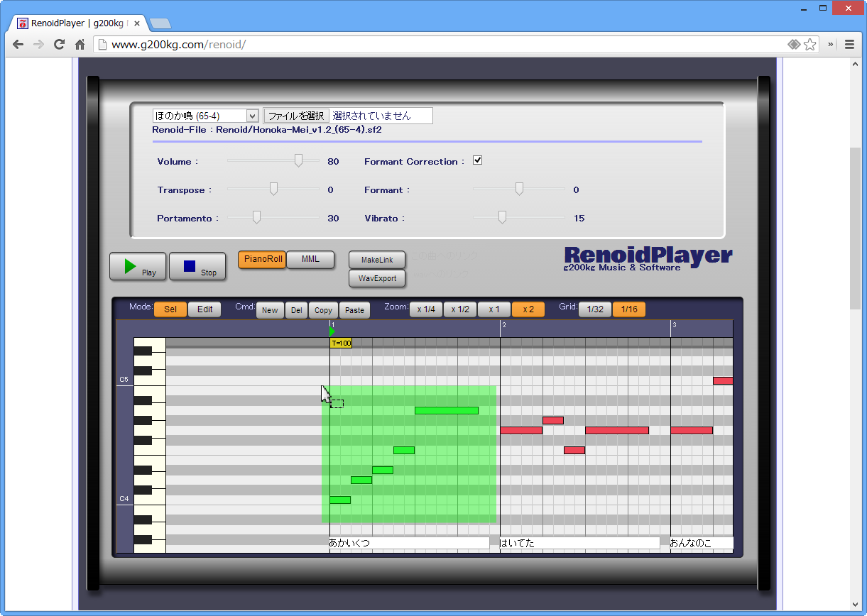Click the New command button
This screenshot has height=616, width=867.
270,310
